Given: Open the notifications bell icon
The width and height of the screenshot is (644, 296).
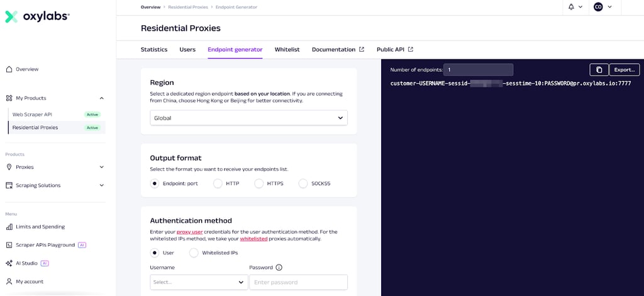Looking at the screenshot, I should [x=571, y=7].
